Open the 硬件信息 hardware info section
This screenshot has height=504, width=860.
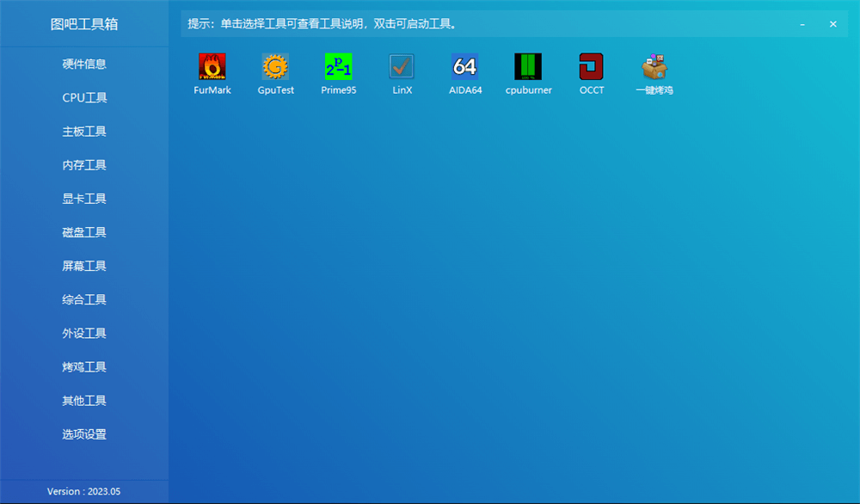(x=83, y=64)
